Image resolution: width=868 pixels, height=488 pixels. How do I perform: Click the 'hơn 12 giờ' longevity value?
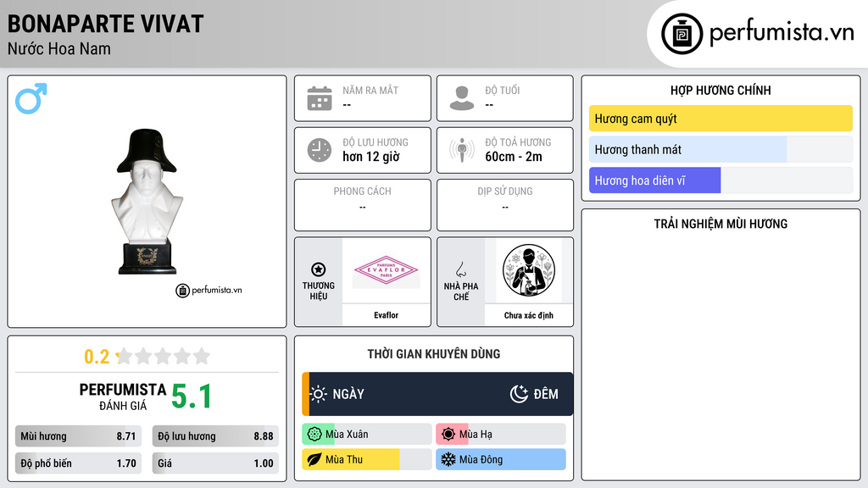click(x=371, y=157)
